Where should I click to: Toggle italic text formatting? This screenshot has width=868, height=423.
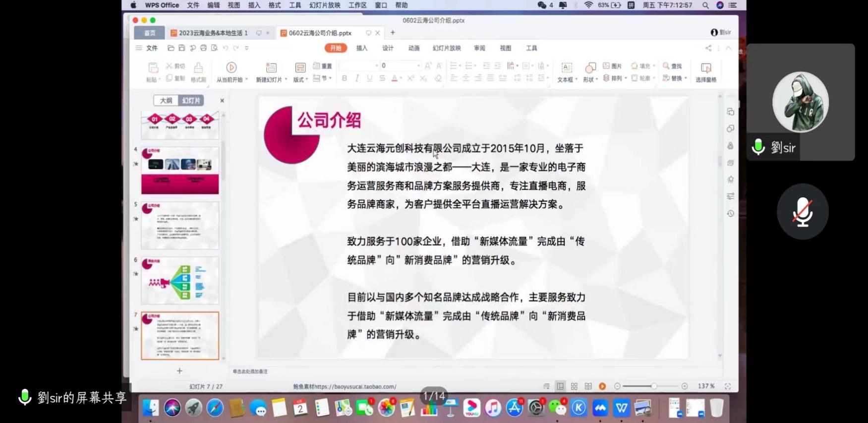(356, 78)
